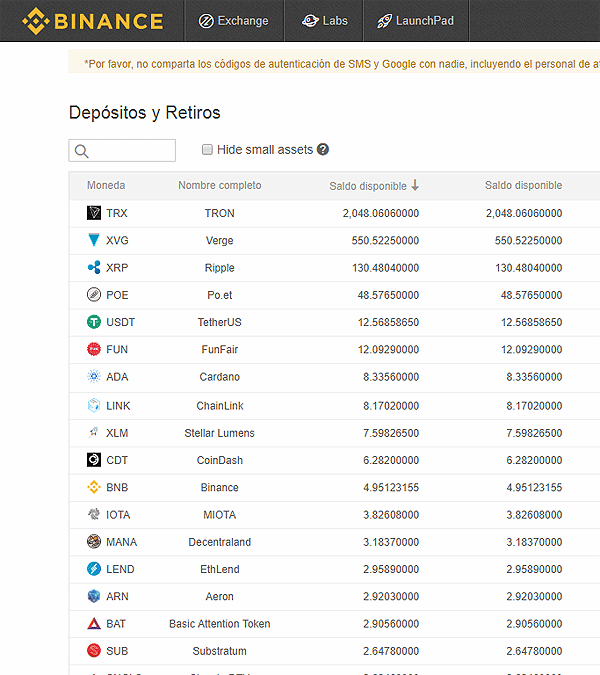Select the Basic Attention Token name cell
The height and width of the screenshot is (675, 600).
pos(220,624)
